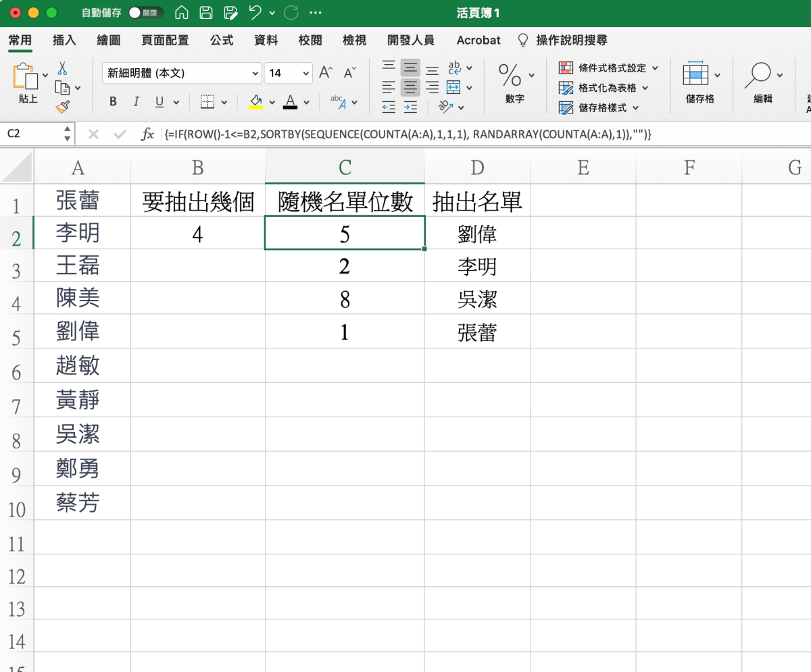Image resolution: width=811 pixels, height=672 pixels.
Task: Click the Undo arrow icon
Action: pos(255,13)
